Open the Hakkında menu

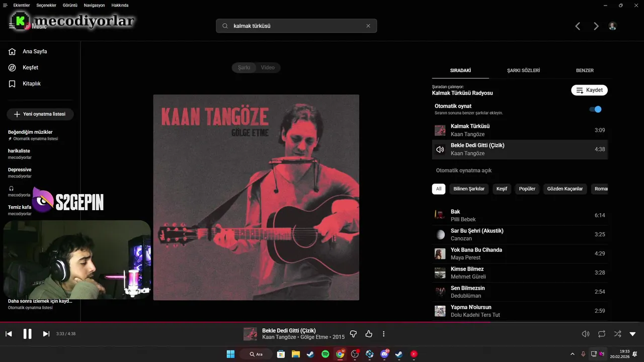click(x=119, y=5)
